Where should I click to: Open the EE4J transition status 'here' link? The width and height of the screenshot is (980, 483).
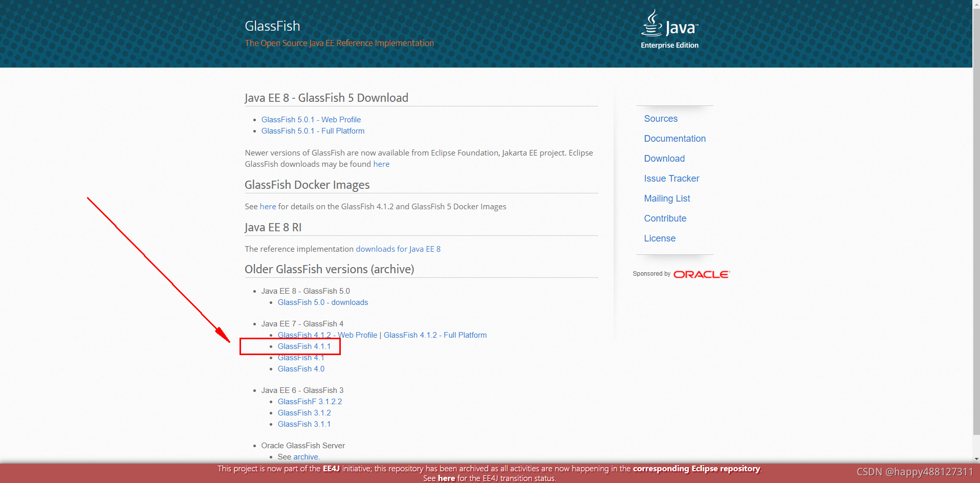pos(446,478)
